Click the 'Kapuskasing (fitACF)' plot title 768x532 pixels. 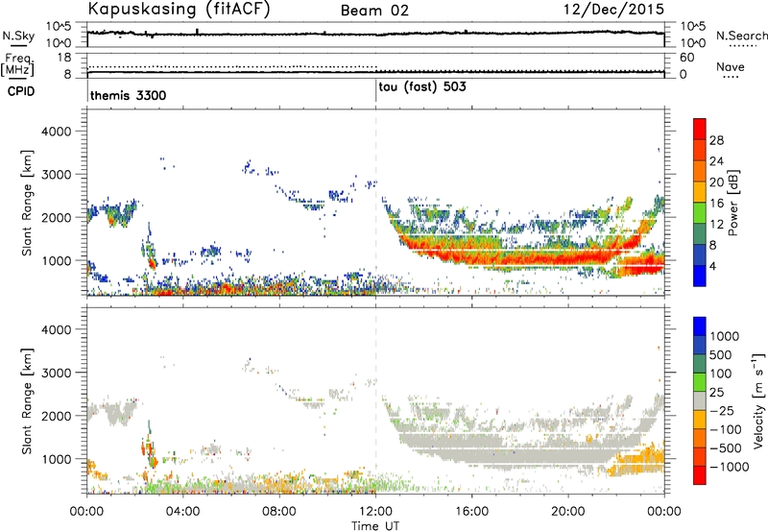179,9
